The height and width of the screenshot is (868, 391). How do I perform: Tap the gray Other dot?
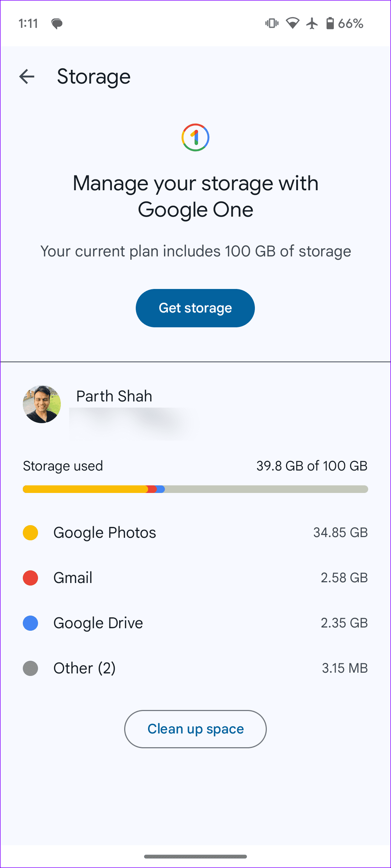click(30, 668)
